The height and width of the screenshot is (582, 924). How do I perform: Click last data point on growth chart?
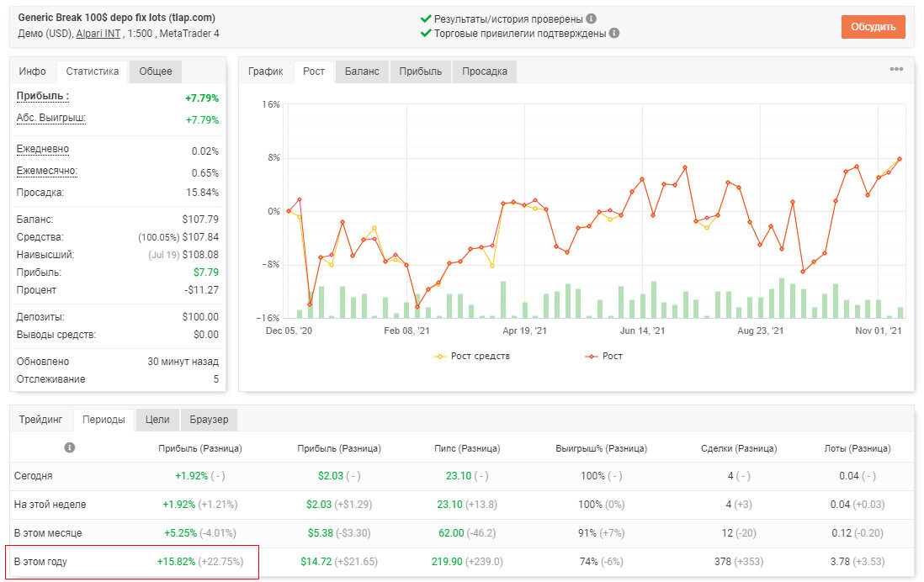click(900, 159)
